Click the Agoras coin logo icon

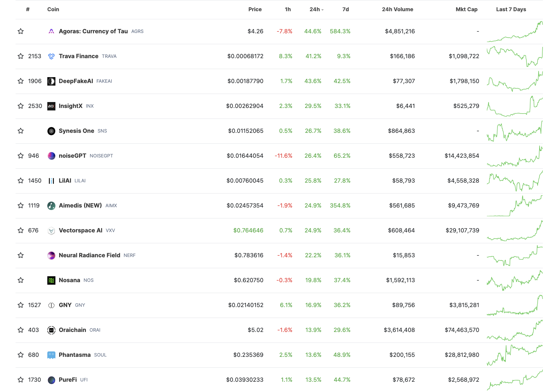click(x=51, y=31)
